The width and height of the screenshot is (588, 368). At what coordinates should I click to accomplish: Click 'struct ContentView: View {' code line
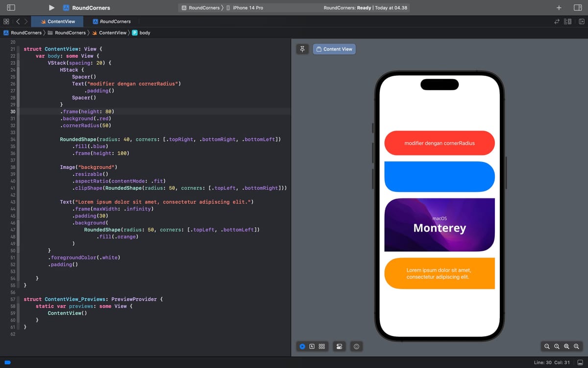(x=63, y=49)
